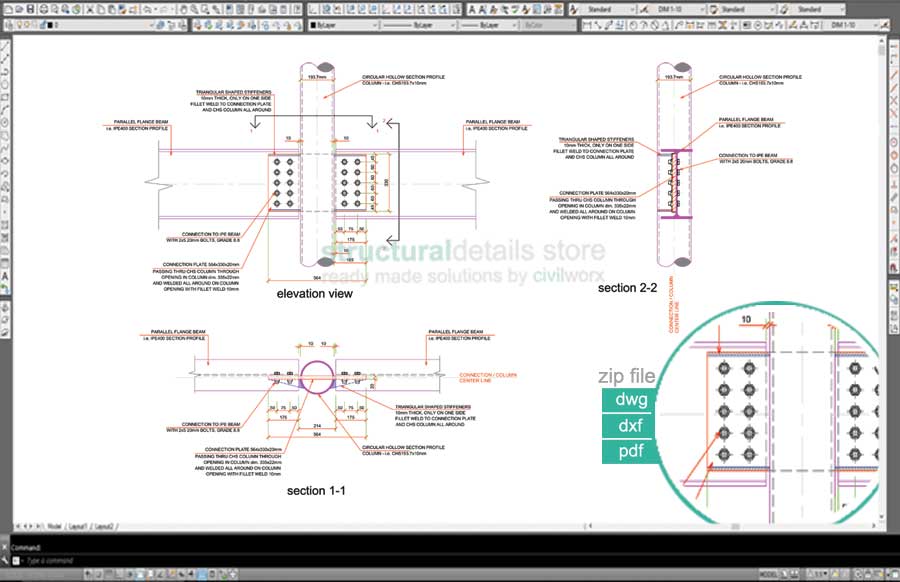The width and height of the screenshot is (900, 582).
Task: Toggle Ortho mode in the status bar
Action: click(119, 573)
